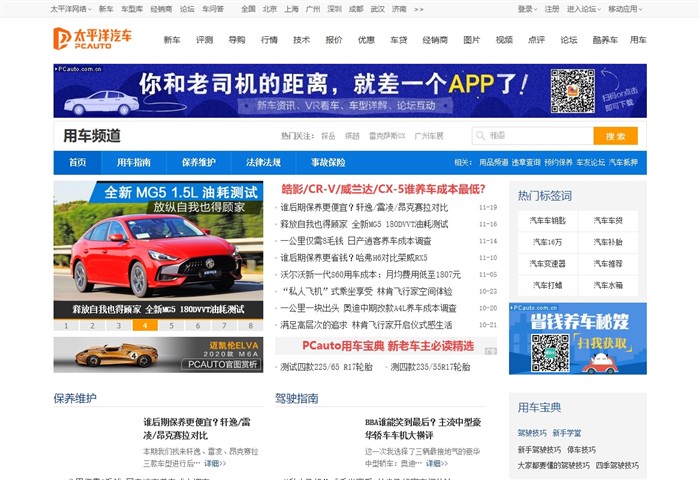Click the QR code in 省钱养车秘笈 ad
The height and width of the screenshot is (480, 700).
550,353
